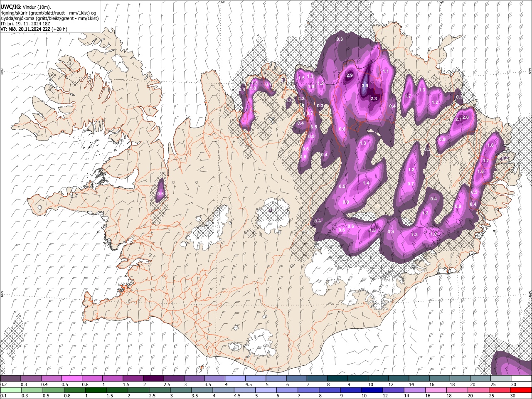
Task: Click the slate blue 6 swatch in upper legend
Action: click(296, 378)
